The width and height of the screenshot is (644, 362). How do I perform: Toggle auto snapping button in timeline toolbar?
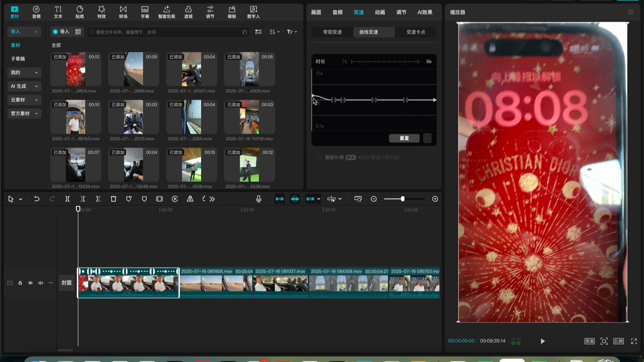295,199
